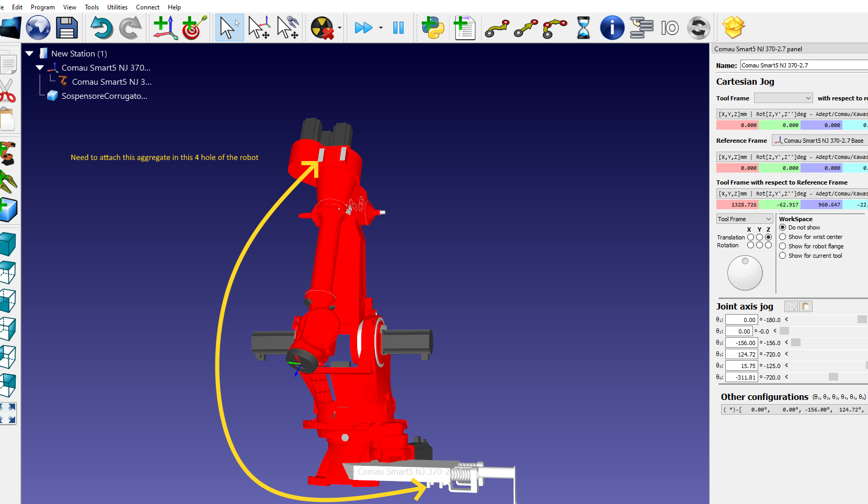Screen dimensions: 868x504
Task: Open the Utilities menu
Action: point(117,7)
